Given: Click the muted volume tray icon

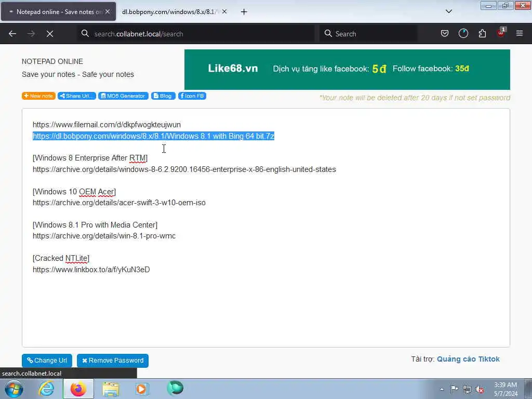Looking at the screenshot, I should point(480,390).
